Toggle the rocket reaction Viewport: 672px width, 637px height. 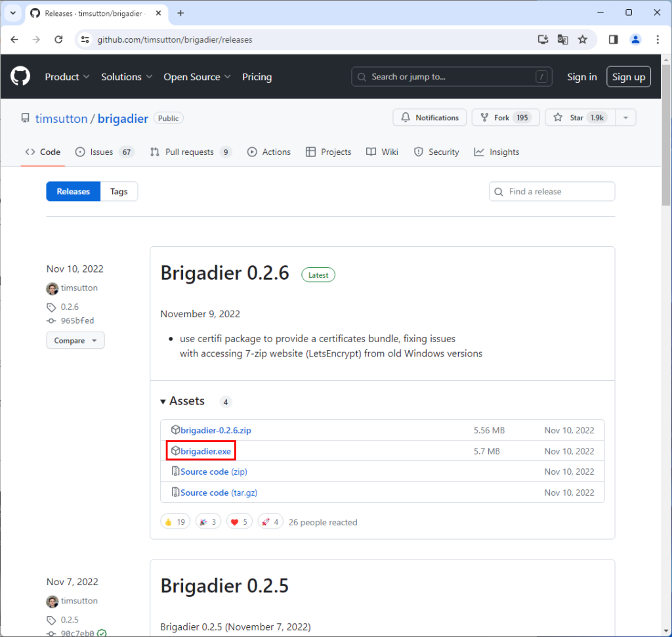(270, 522)
